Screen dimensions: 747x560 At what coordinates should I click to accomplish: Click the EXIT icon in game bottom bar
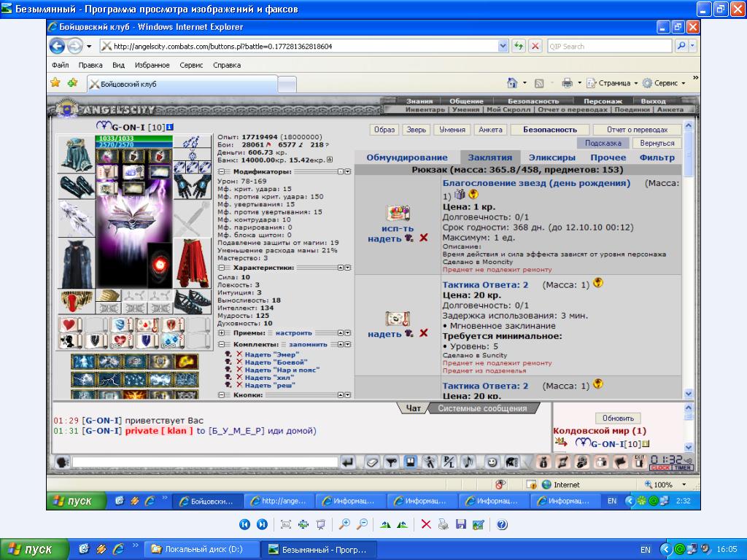[x=639, y=462]
